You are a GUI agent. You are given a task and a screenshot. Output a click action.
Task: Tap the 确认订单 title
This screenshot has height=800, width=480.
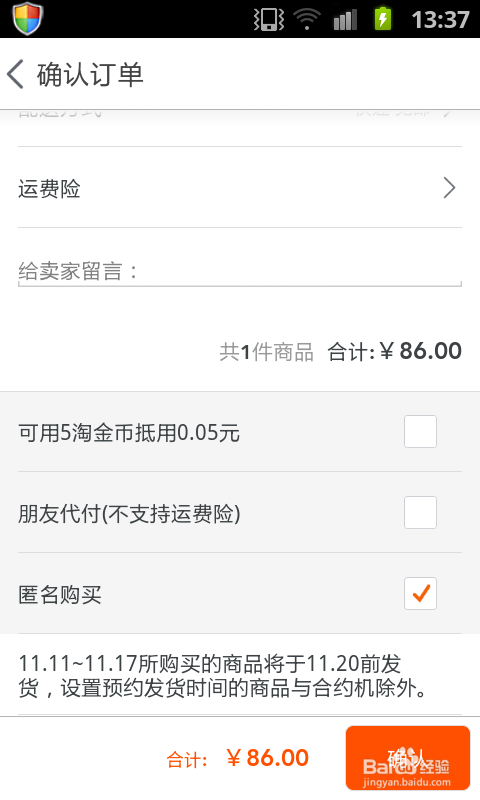pos(90,74)
